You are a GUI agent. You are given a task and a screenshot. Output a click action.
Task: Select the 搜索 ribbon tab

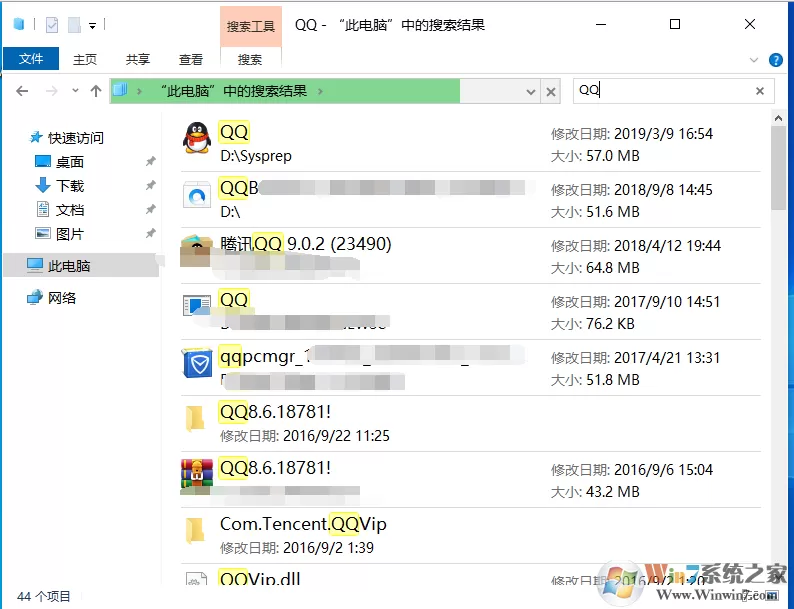click(x=250, y=59)
